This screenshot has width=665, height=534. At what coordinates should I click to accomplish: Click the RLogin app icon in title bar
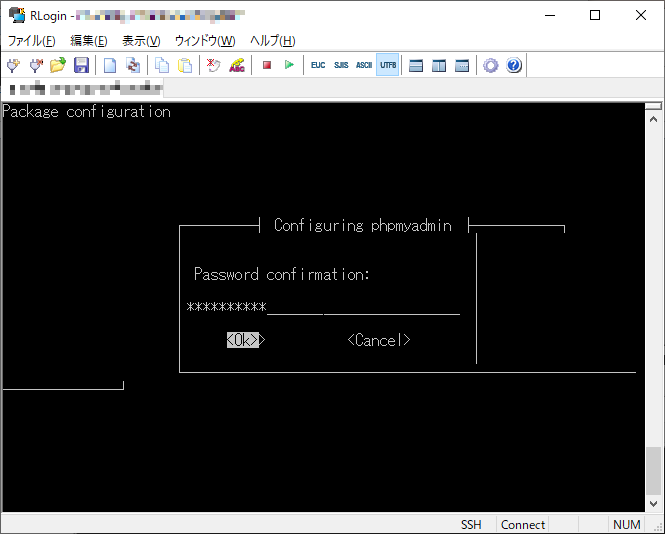[17, 15]
